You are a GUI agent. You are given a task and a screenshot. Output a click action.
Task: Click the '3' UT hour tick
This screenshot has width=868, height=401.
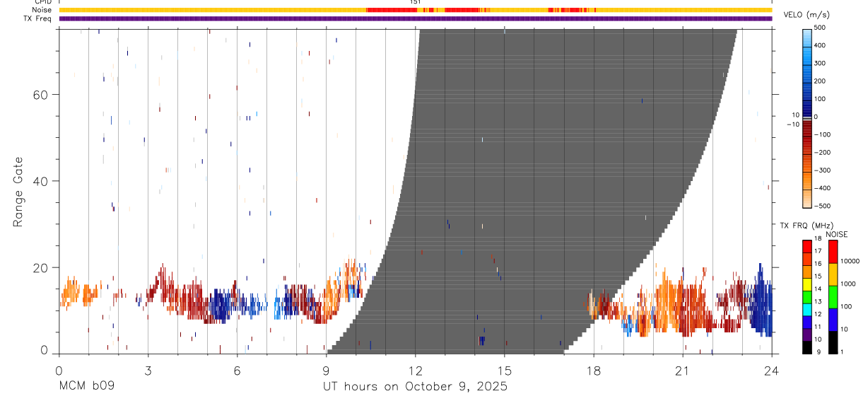coord(148,371)
